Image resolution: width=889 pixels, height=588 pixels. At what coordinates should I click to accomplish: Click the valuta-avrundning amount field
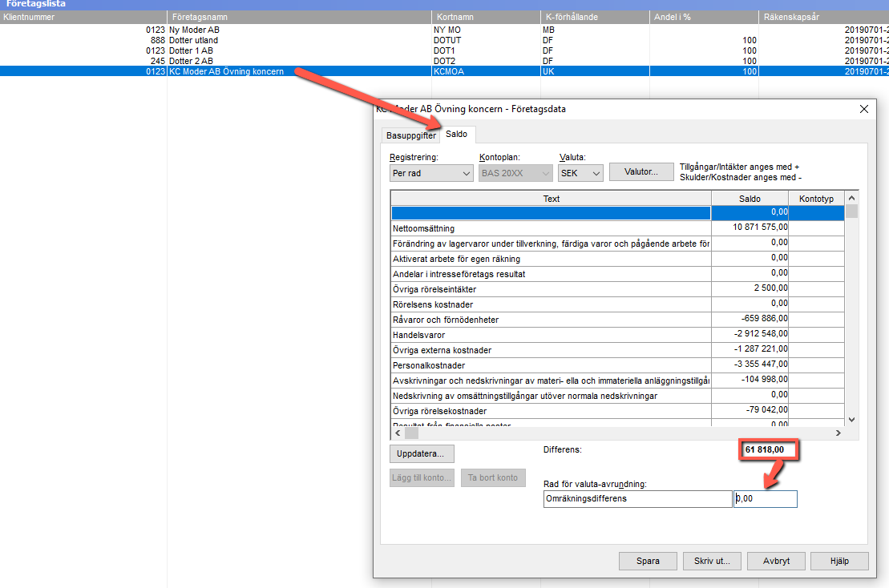click(x=765, y=498)
